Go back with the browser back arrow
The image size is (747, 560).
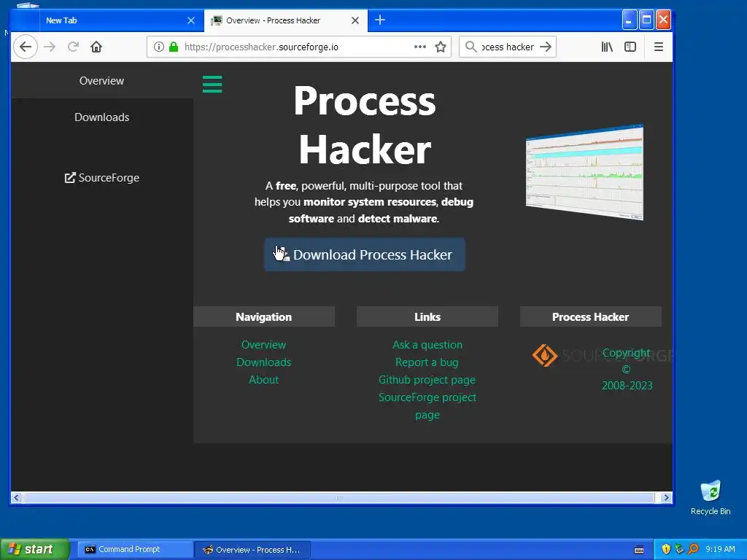tap(26, 47)
